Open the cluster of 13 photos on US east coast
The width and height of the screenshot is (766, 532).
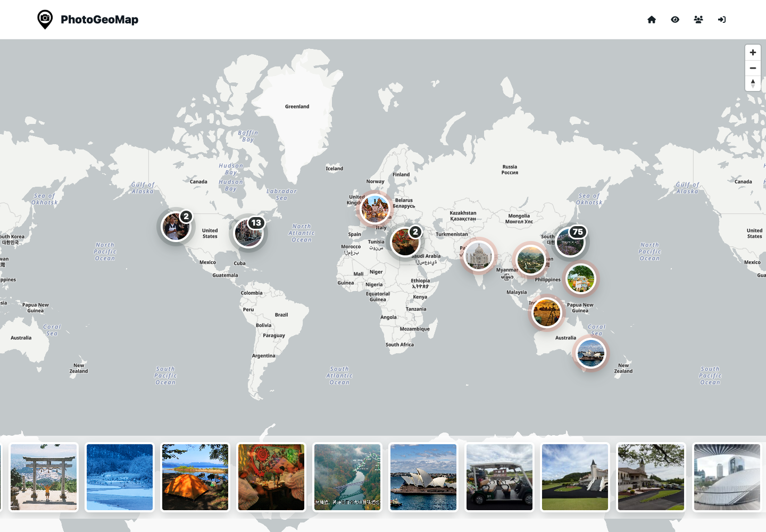(x=248, y=233)
